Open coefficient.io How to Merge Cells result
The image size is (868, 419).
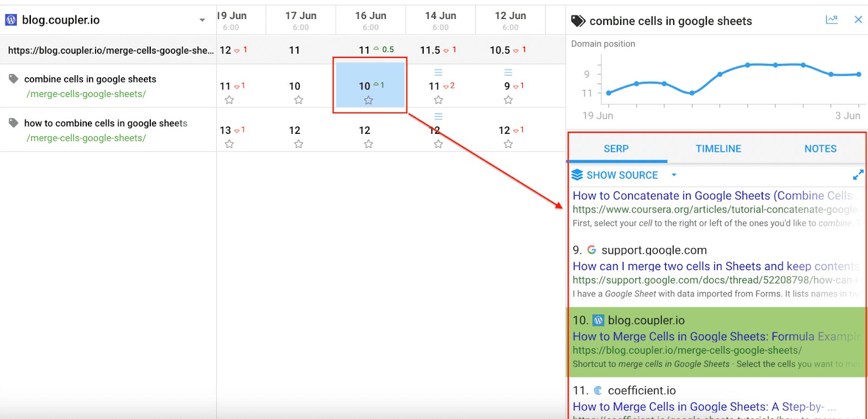point(704,407)
